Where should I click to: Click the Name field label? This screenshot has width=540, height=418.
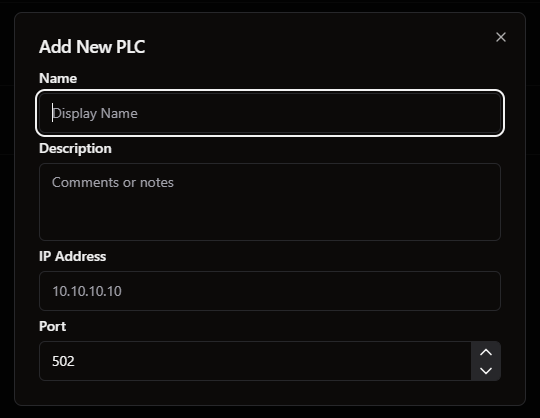58,78
